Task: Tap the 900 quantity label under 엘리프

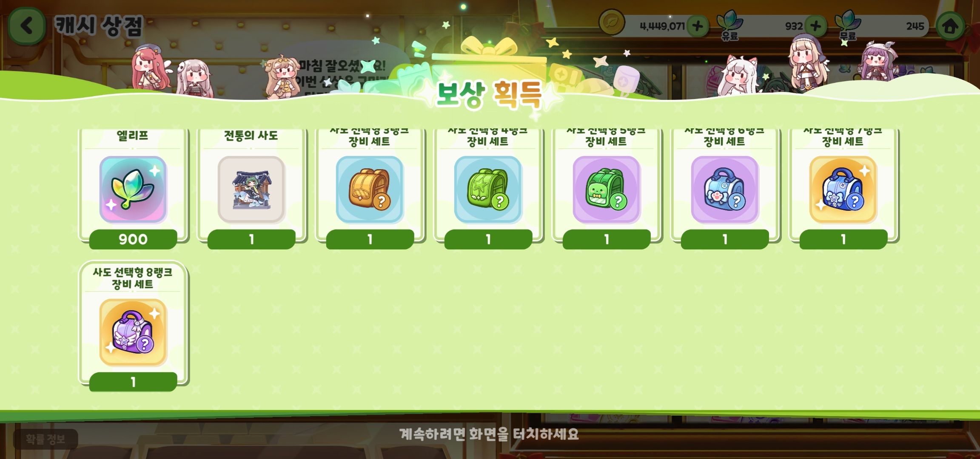Action: tap(133, 239)
